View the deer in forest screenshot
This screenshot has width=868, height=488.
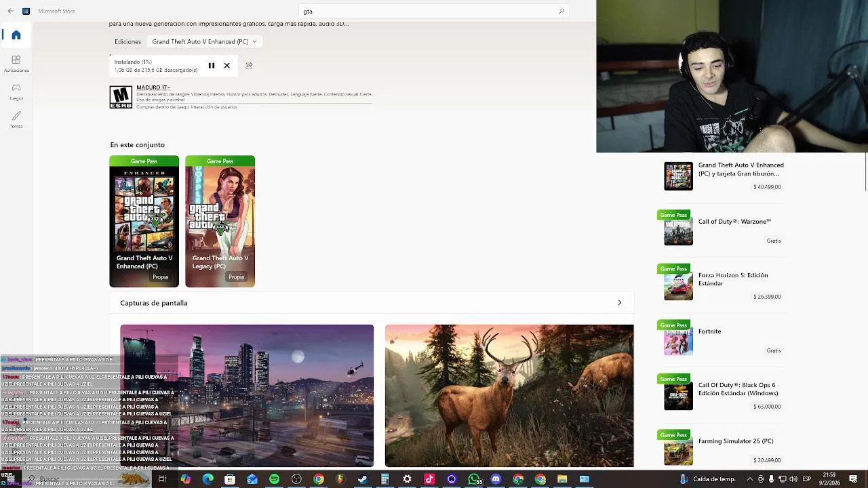click(x=509, y=396)
